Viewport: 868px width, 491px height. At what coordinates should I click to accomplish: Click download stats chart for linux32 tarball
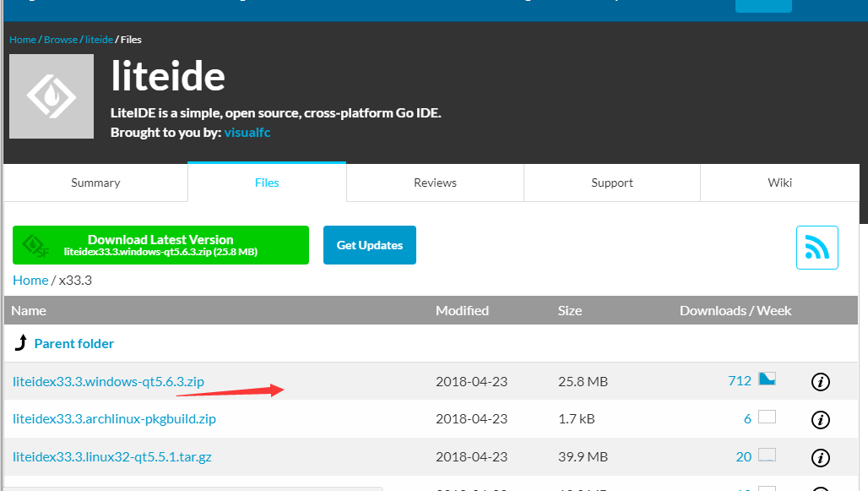767,456
